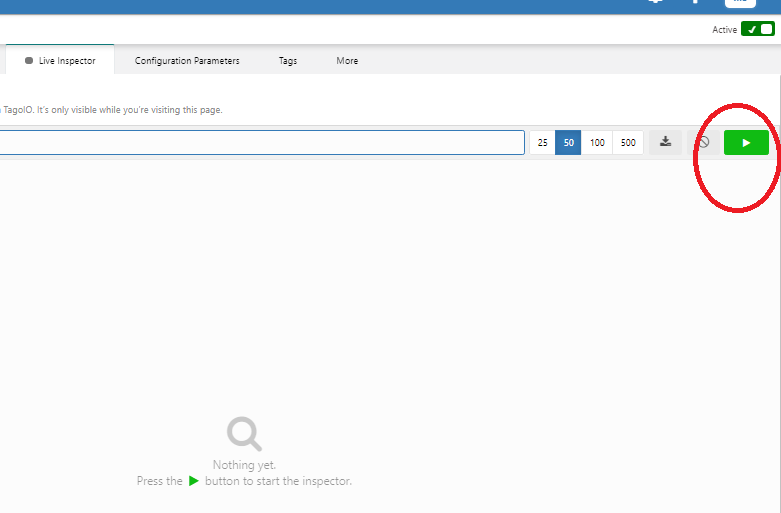Set log limit to 500 entries
Screen dimensions: 781x513
[x=628, y=142]
